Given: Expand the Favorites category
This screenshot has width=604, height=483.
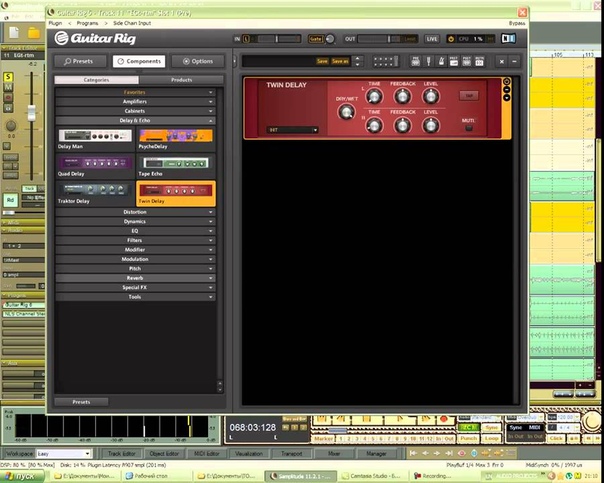Looking at the screenshot, I should (135, 92).
